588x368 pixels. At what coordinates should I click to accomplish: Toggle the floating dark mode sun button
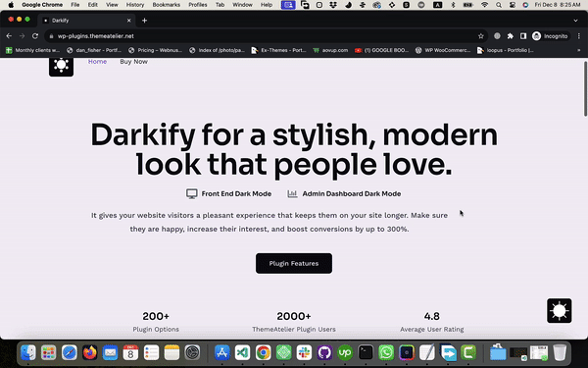560,310
